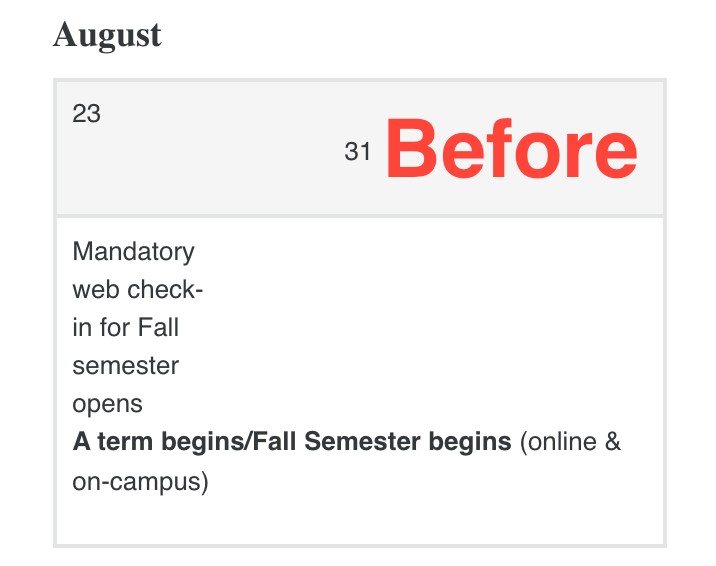Click the word "in" before "for Fall"
This screenshot has width=716, height=566.
point(81,327)
